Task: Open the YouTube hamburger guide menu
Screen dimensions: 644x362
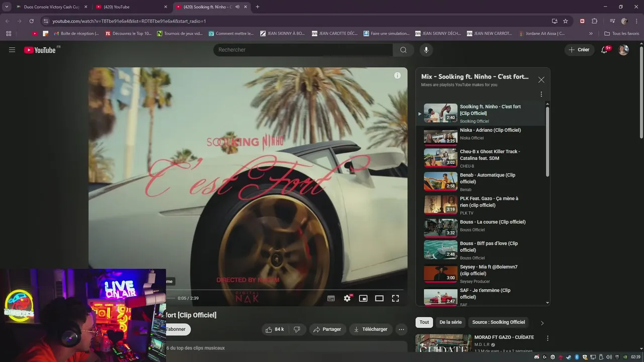Action: [x=12, y=50]
